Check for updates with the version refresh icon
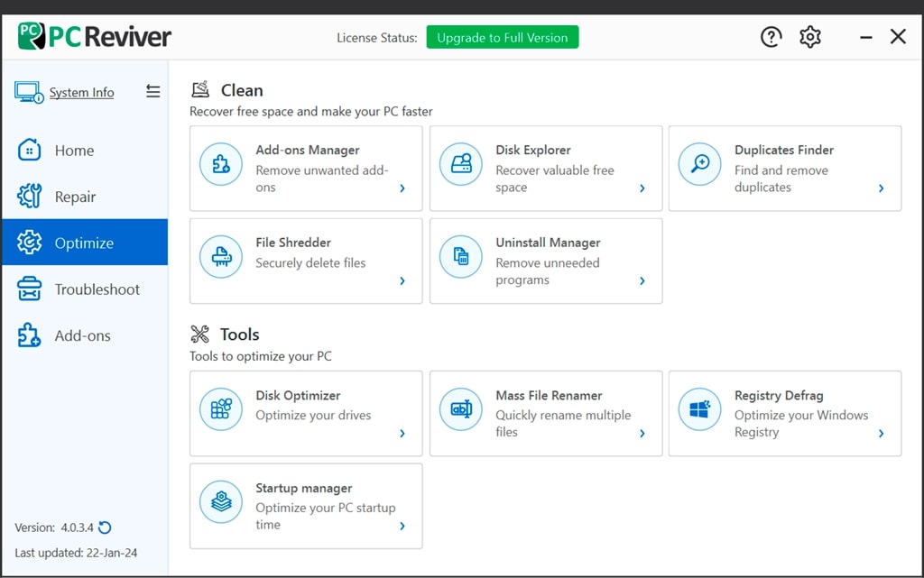Image resolution: width=924 pixels, height=578 pixels. [x=106, y=528]
